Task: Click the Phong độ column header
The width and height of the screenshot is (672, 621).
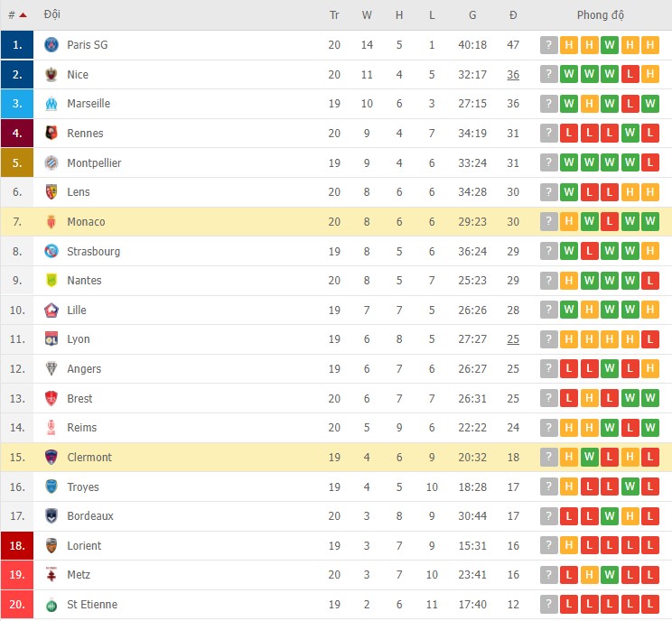Action: point(600,15)
